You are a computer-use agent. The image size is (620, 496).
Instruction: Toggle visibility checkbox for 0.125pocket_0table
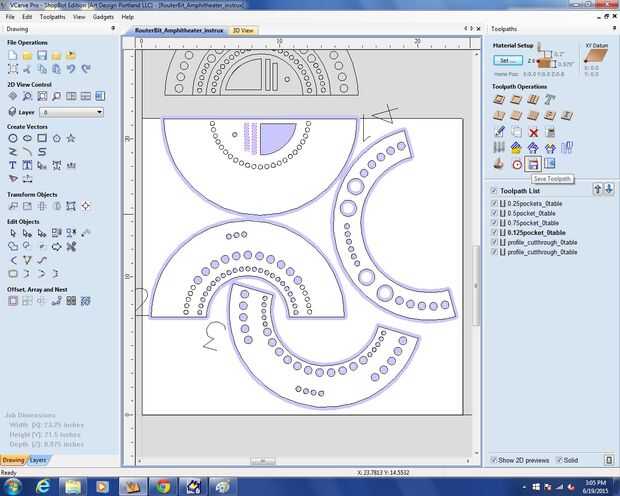pyautogui.click(x=494, y=232)
